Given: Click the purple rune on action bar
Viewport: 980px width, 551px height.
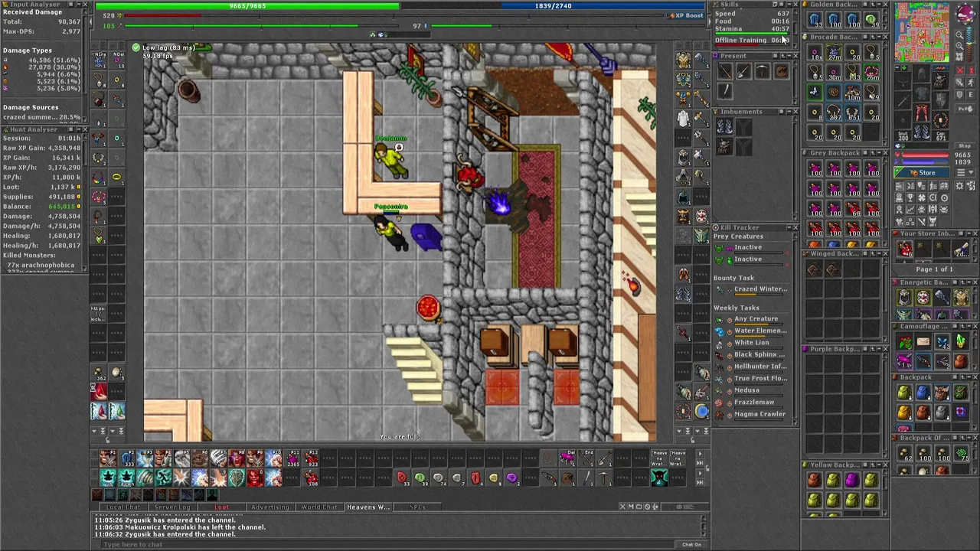Looking at the screenshot, I should 511,478.
